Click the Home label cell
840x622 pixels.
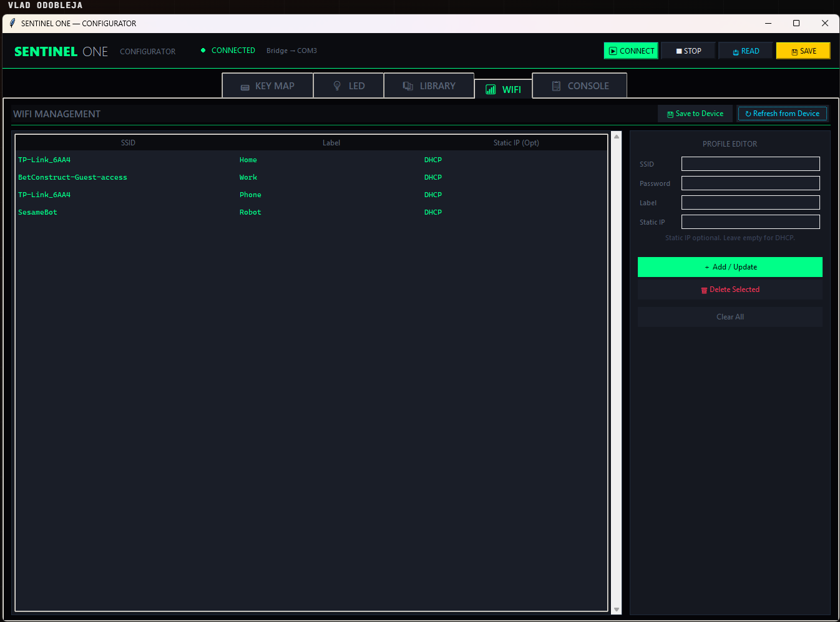[248, 160]
